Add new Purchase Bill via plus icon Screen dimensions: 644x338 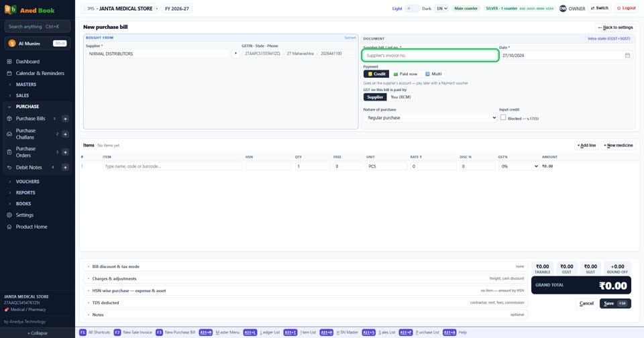(x=65, y=119)
